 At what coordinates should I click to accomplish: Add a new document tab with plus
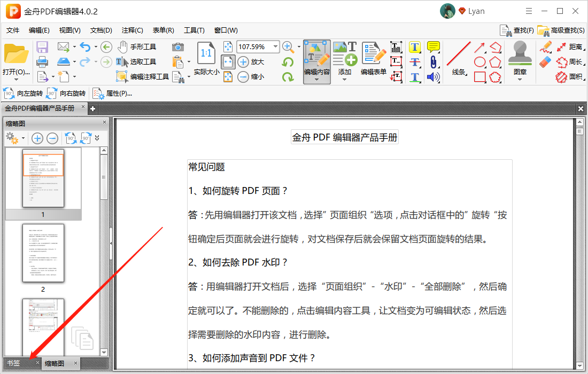pos(92,108)
